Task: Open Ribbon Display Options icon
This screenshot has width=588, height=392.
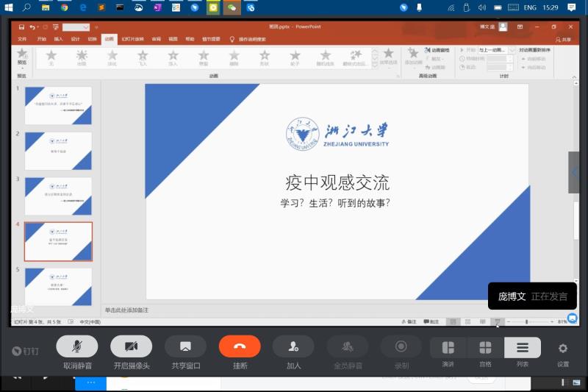Action: 520,27
